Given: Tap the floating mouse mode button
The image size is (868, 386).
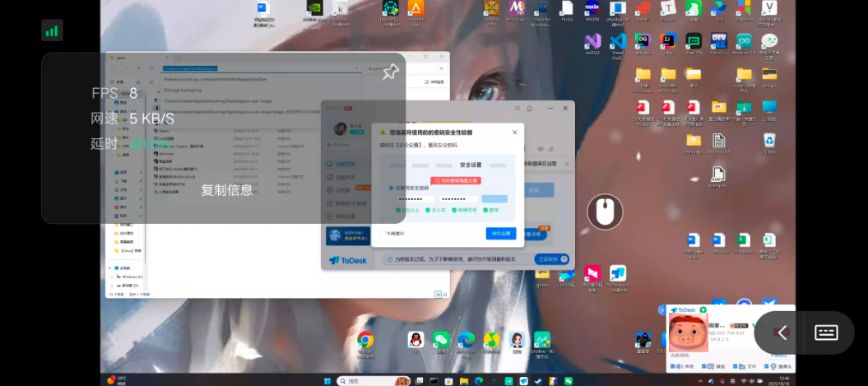Looking at the screenshot, I should tap(605, 212).
